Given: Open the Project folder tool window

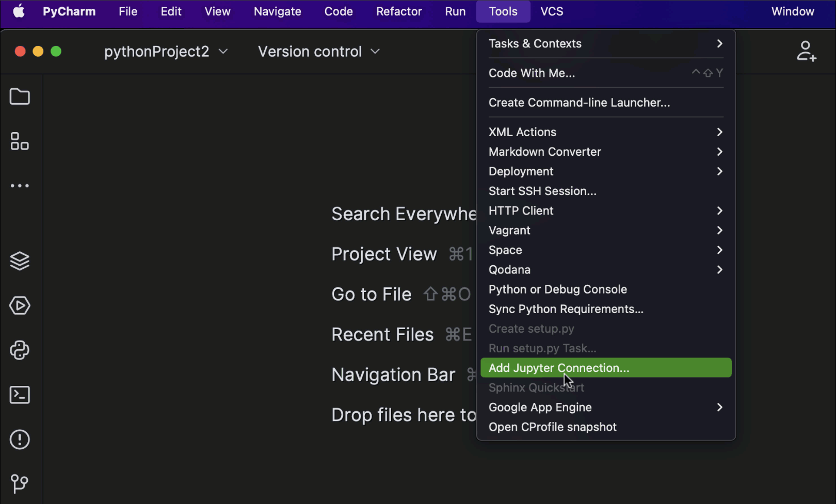Looking at the screenshot, I should [x=20, y=96].
